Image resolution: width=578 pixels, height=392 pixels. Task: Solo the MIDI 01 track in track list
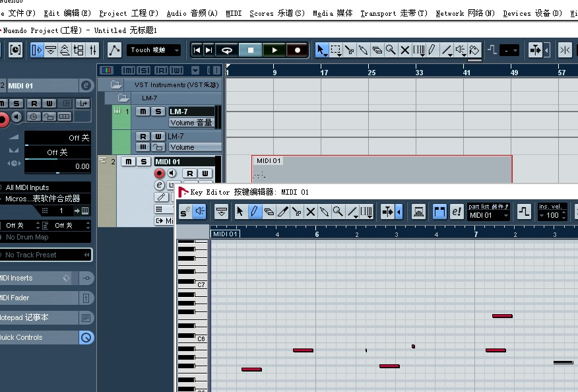point(143,162)
